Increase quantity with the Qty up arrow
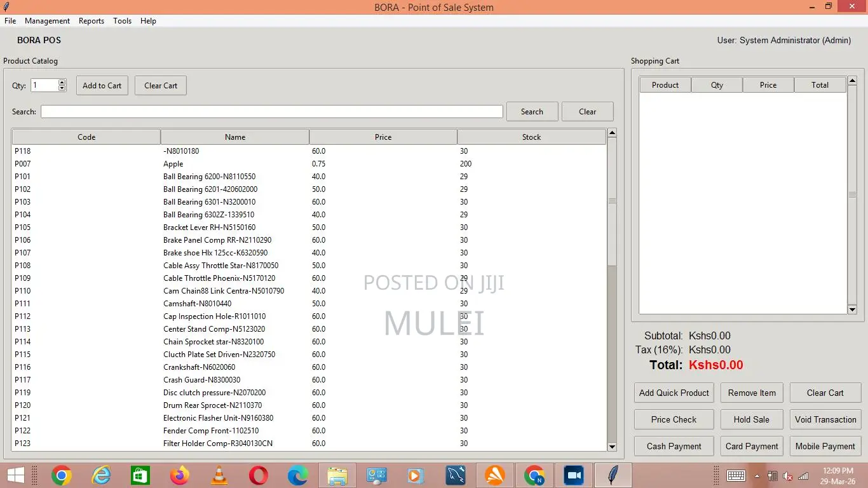The image size is (868, 488). 62,83
